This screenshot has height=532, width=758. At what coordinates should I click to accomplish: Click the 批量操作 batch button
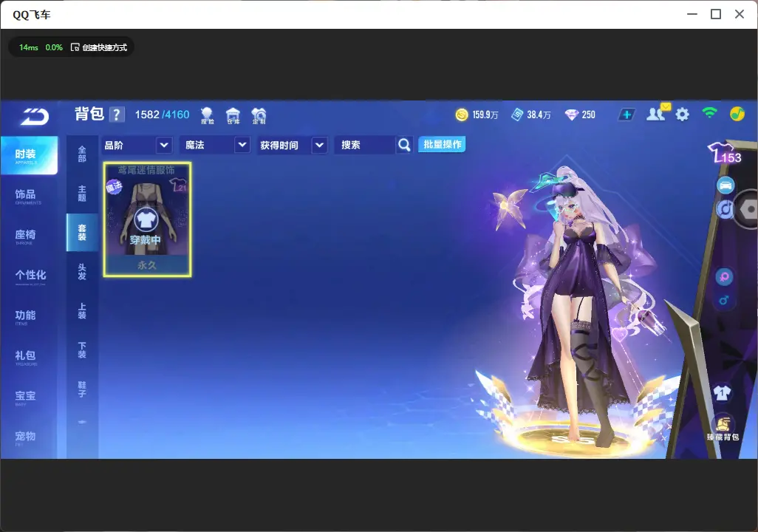[x=442, y=144]
